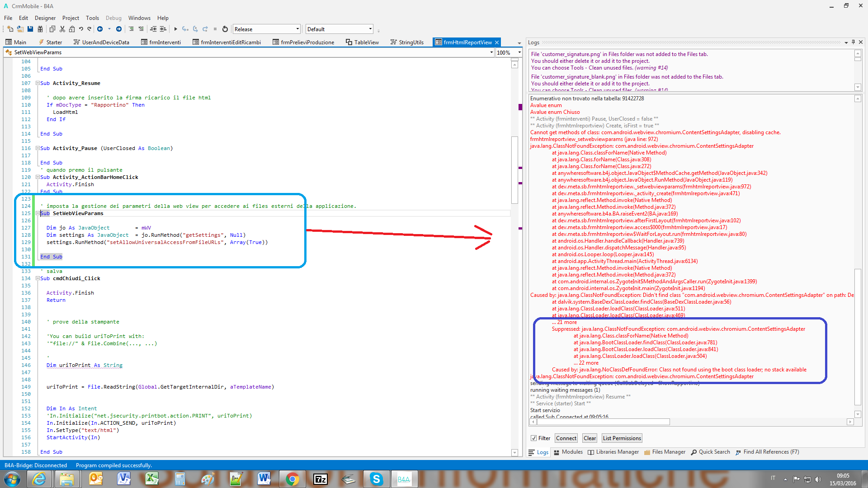Click the Restart circular arrow icon

(225, 29)
